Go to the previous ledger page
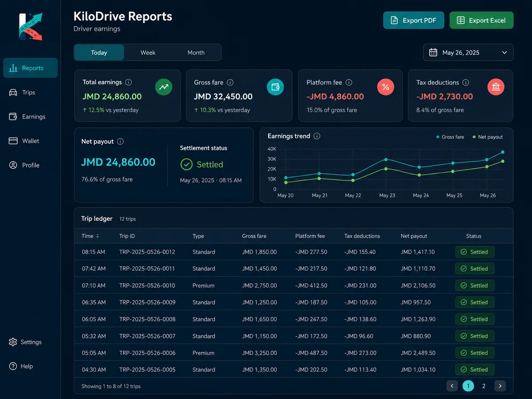The height and width of the screenshot is (399, 532). coord(452,386)
